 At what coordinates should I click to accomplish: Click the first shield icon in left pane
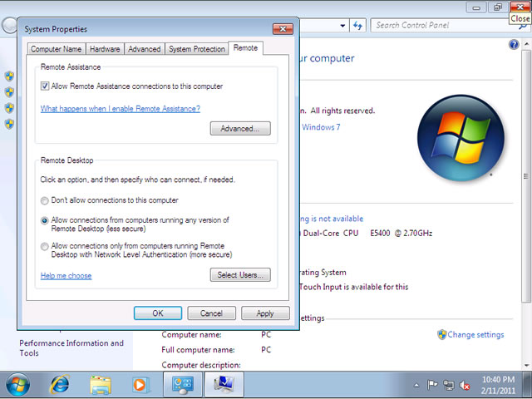click(x=9, y=76)
